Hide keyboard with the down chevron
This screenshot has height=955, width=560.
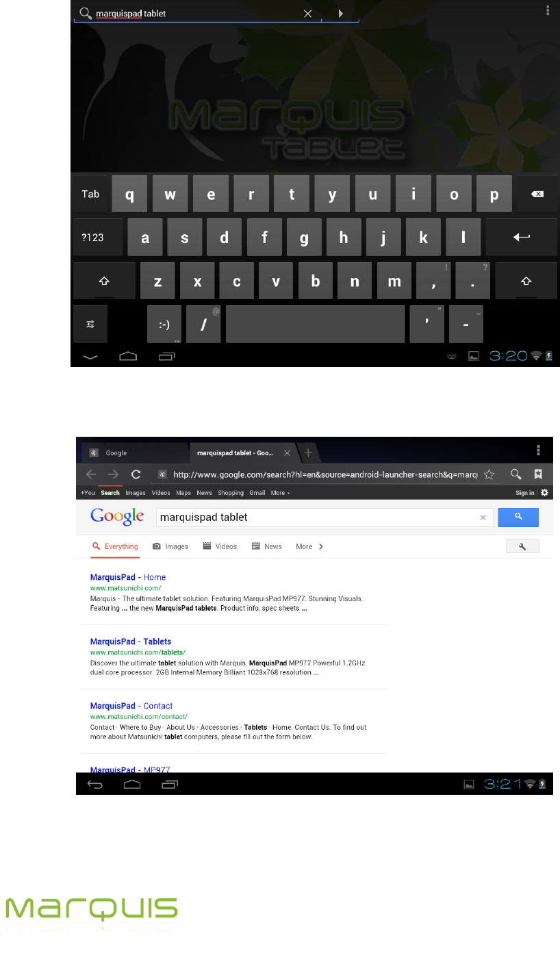point(90,356)
